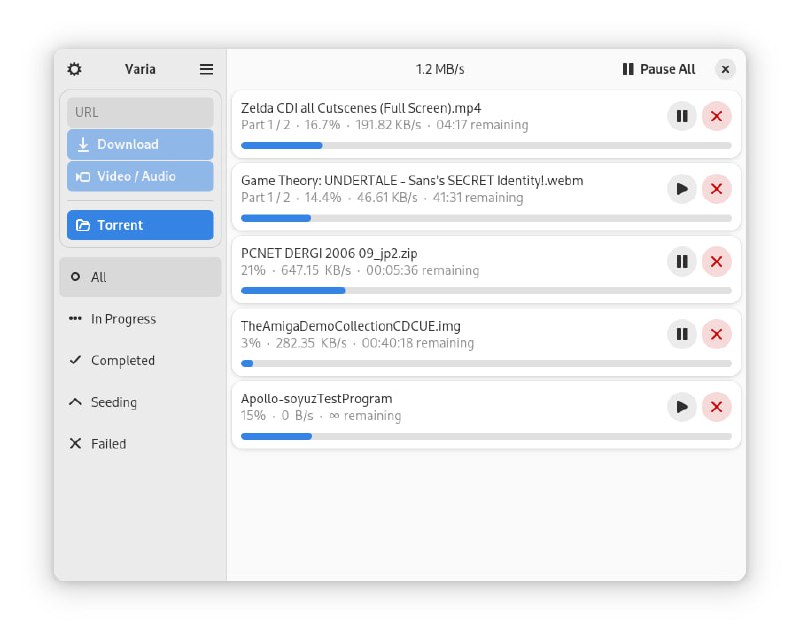This screenshot has height=640, width=800.
Task: Resume the Game Theory UNDERTALE download
Action: [x=682, y=189]
